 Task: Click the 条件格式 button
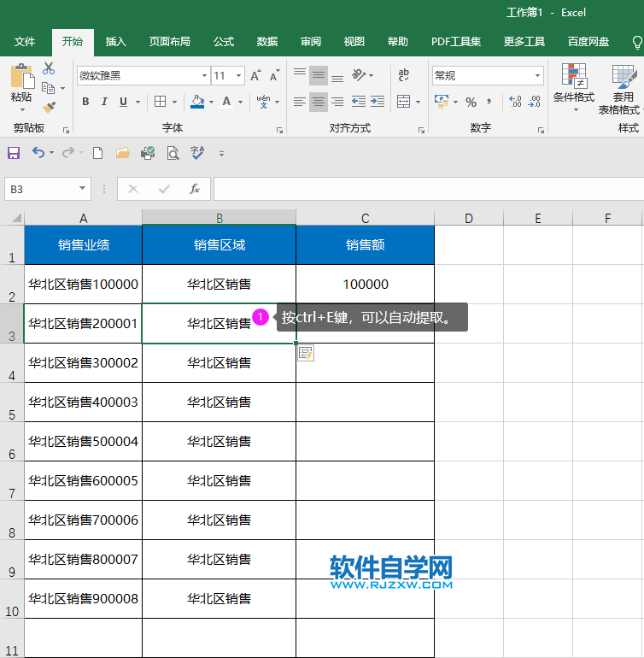(573, 87)
